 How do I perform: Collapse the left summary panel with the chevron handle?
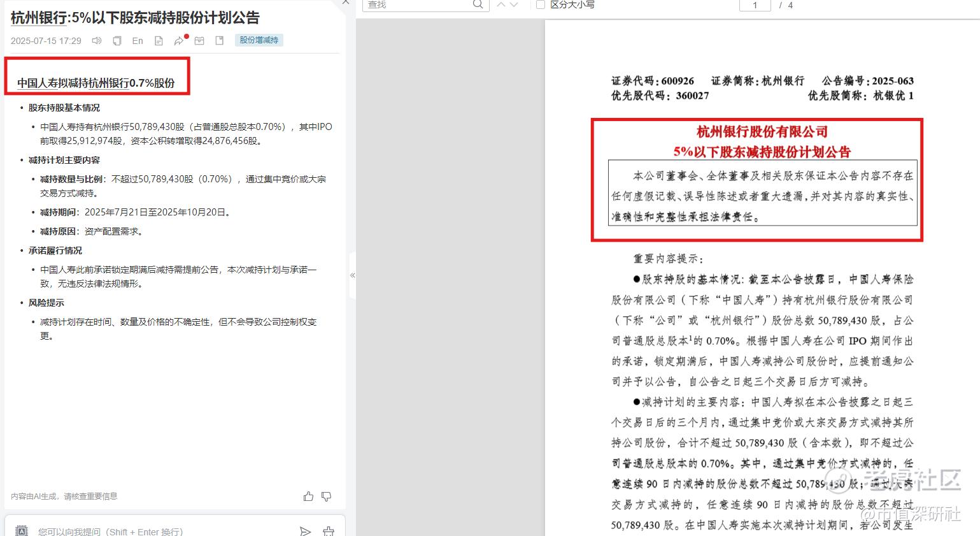click(353, 275)
